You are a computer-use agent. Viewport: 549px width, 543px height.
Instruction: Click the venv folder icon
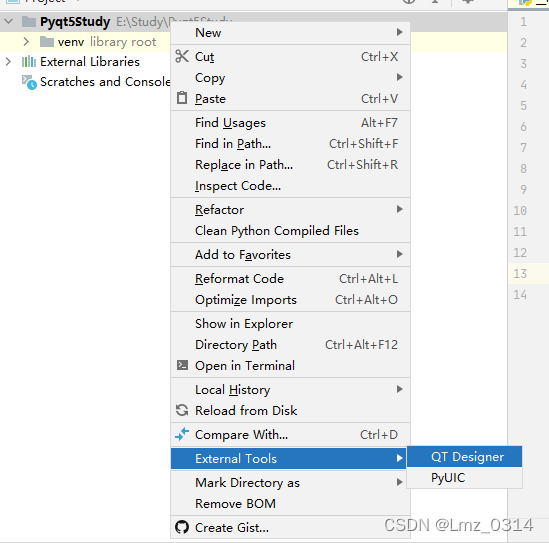point(47,42)
